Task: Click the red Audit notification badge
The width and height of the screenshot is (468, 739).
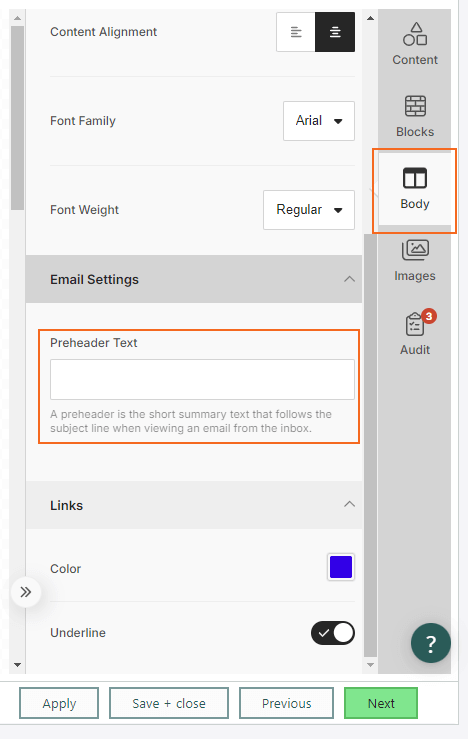Action: coord(429,316)
